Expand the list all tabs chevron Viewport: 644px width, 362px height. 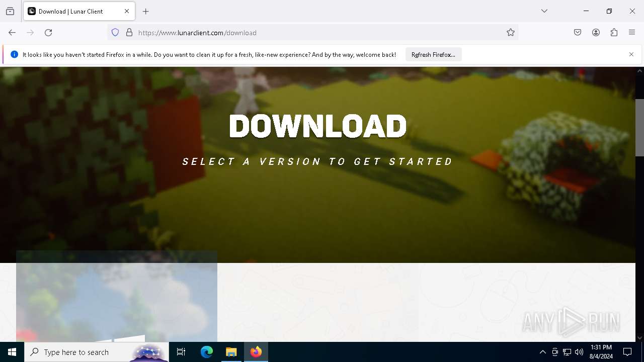(x=544, y=11)
